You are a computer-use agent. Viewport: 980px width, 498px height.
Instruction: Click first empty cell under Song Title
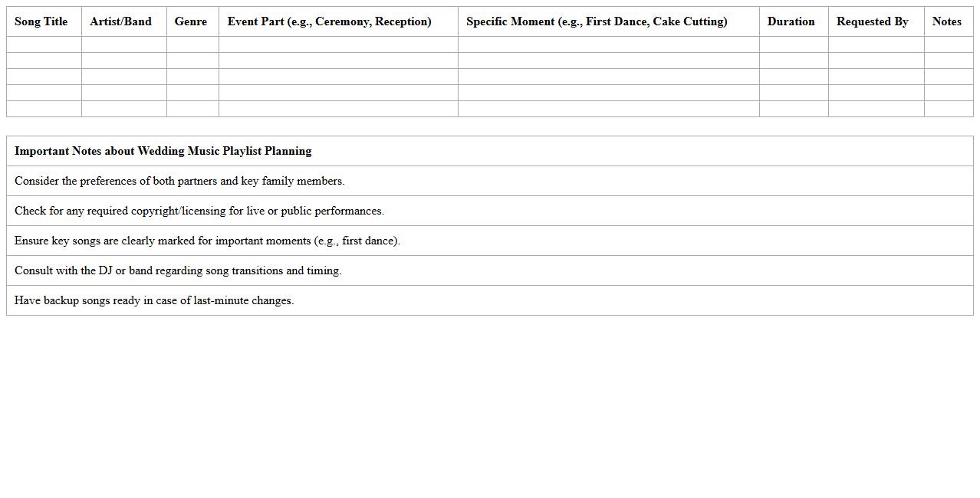click(x=44, y=44)
